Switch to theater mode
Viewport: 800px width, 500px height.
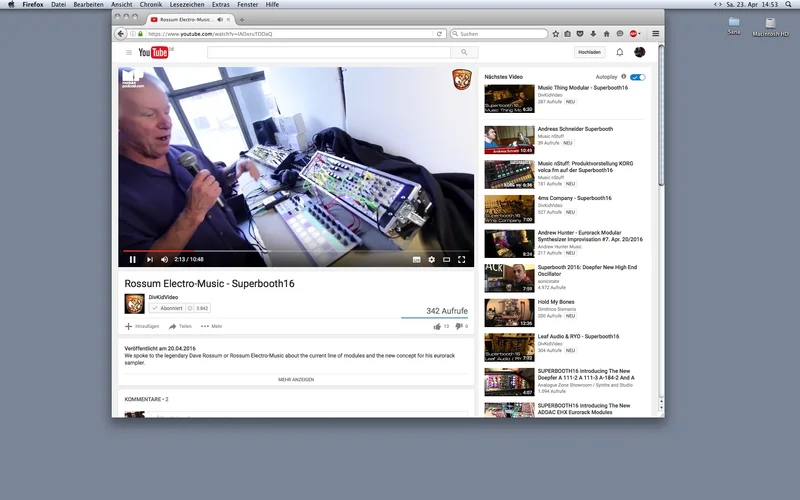[x=446, y=260]
